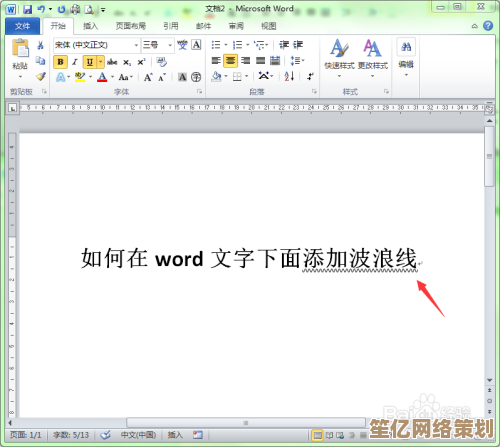Viewport: 500px width, 447px height.
Task: Click the Shading paint bucket icon
Action: 216,77
